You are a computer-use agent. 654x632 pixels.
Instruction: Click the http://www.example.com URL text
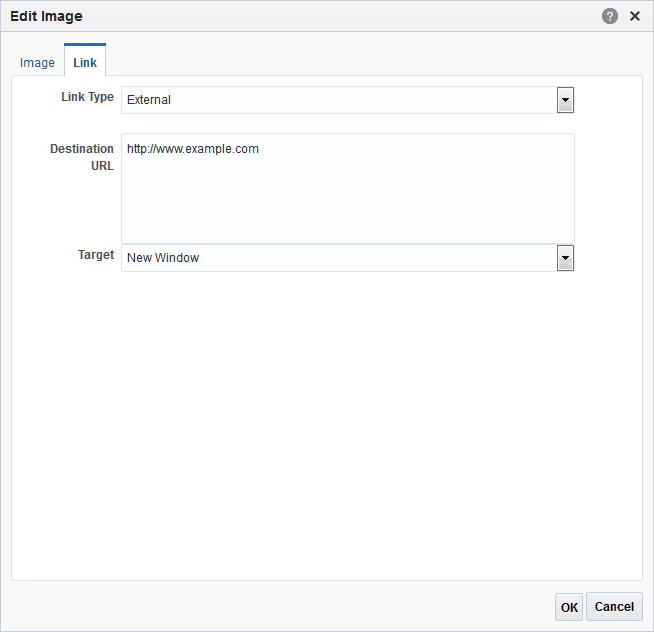[x=193, y=149]
